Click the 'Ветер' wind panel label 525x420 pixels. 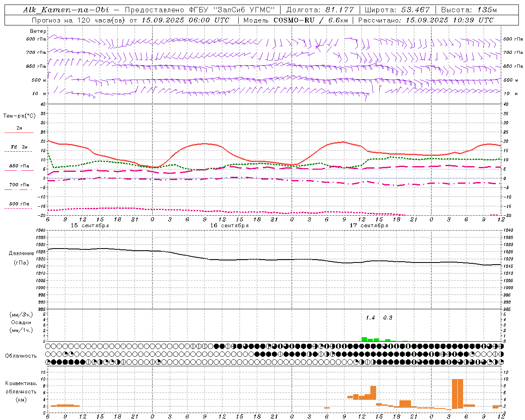coord(38,31)
